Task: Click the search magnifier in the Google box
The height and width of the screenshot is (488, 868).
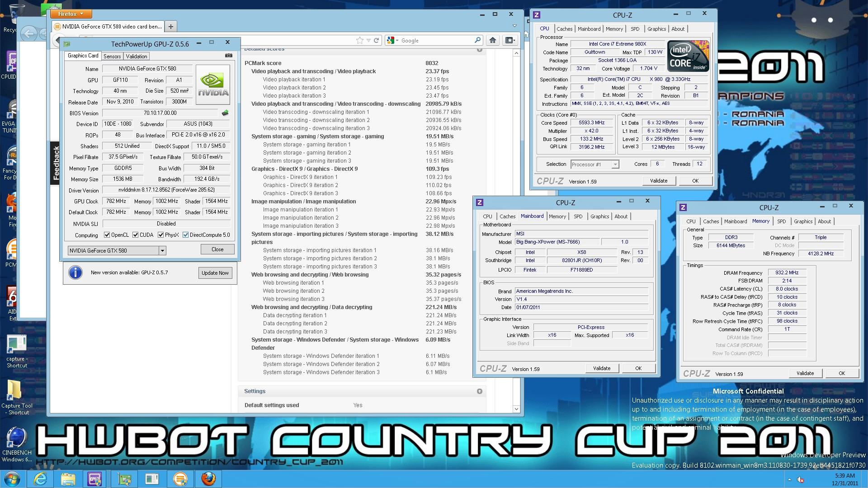Action: tap(477, 40)
